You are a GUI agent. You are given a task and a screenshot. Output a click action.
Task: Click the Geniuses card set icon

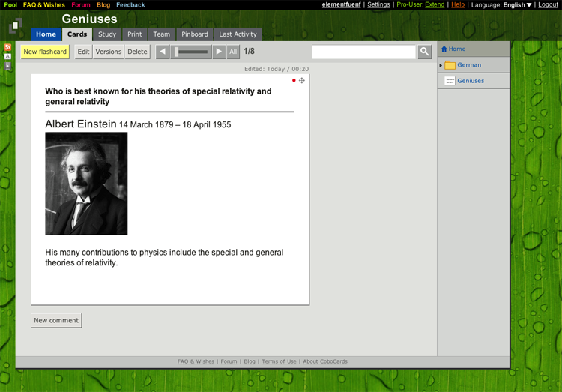450,81
